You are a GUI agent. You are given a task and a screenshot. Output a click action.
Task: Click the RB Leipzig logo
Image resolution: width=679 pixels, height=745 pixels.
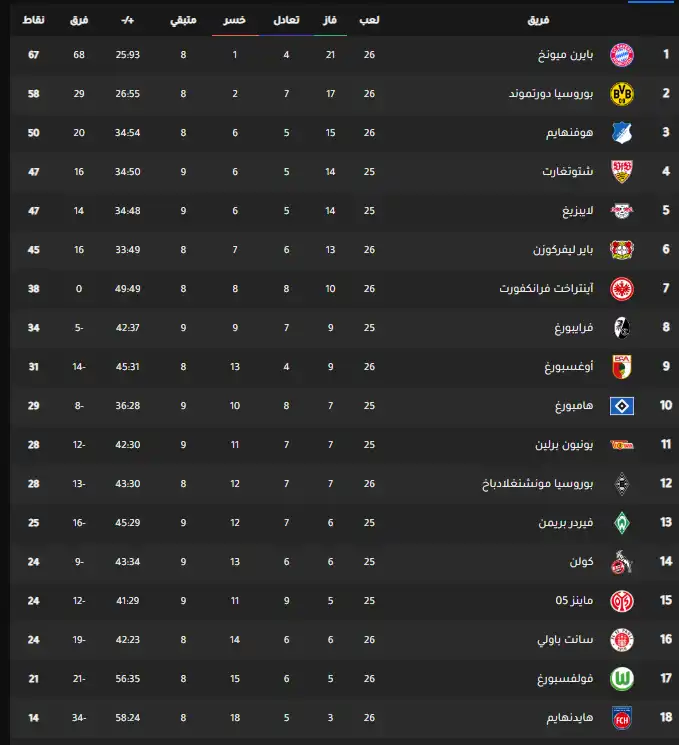[x=622, y=210]
